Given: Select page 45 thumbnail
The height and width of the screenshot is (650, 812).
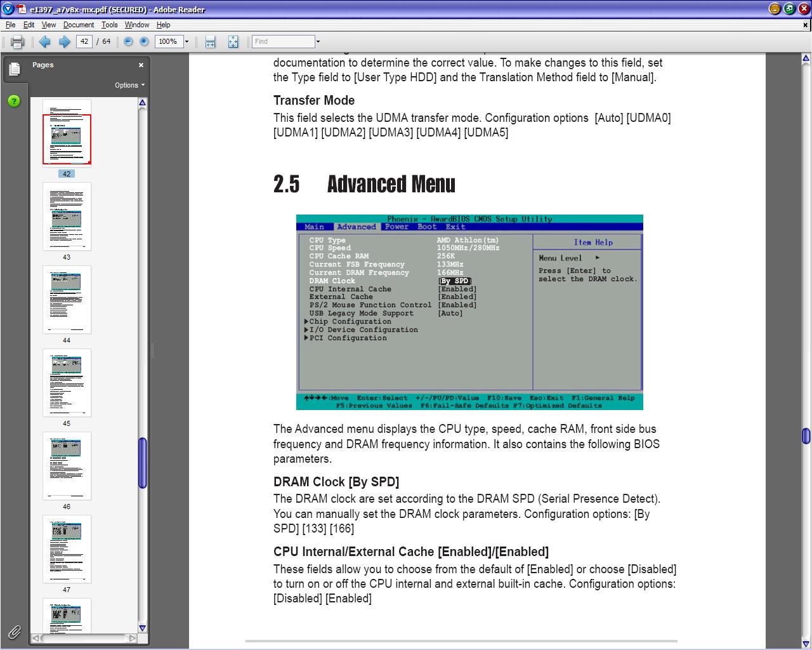Looking at the screenshot, I should pos(67,383).
